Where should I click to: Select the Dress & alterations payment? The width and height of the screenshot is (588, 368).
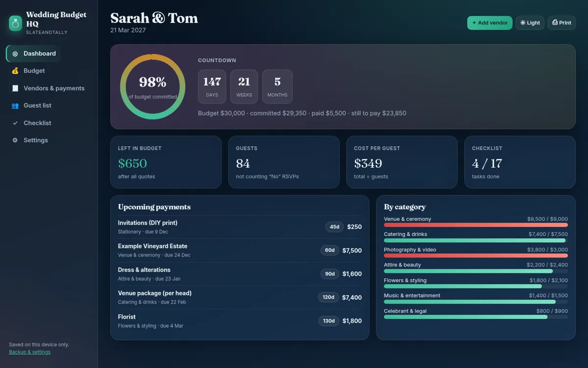coord(240,274)
